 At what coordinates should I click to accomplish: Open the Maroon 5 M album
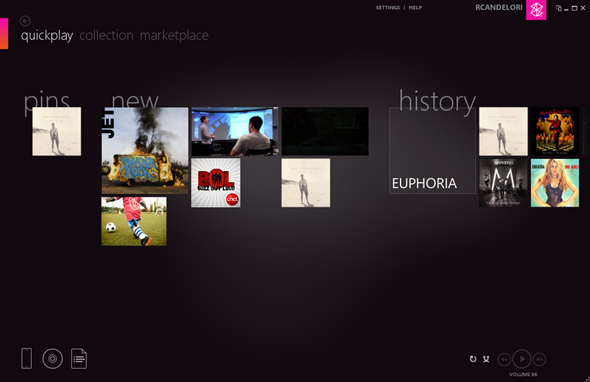coord(503,183)
